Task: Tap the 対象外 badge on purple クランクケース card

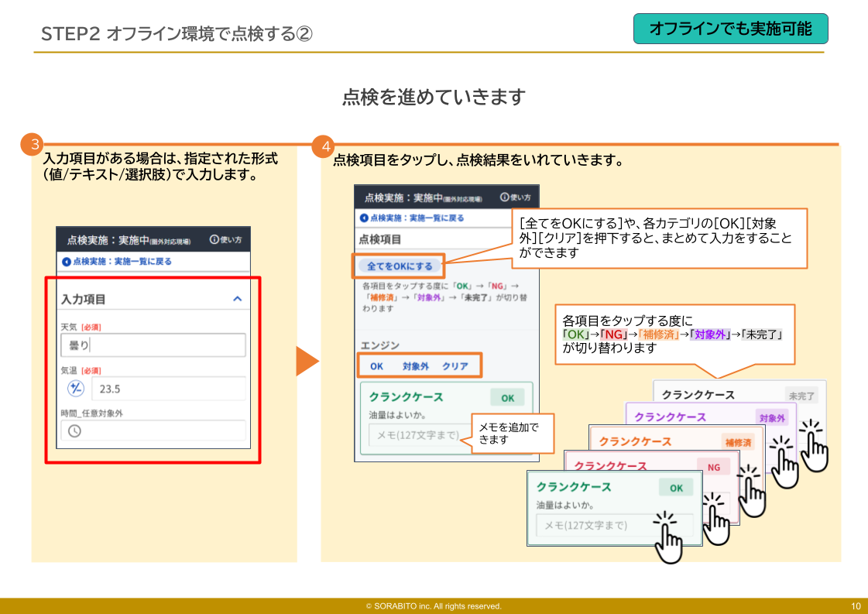Action: [771, 418]
